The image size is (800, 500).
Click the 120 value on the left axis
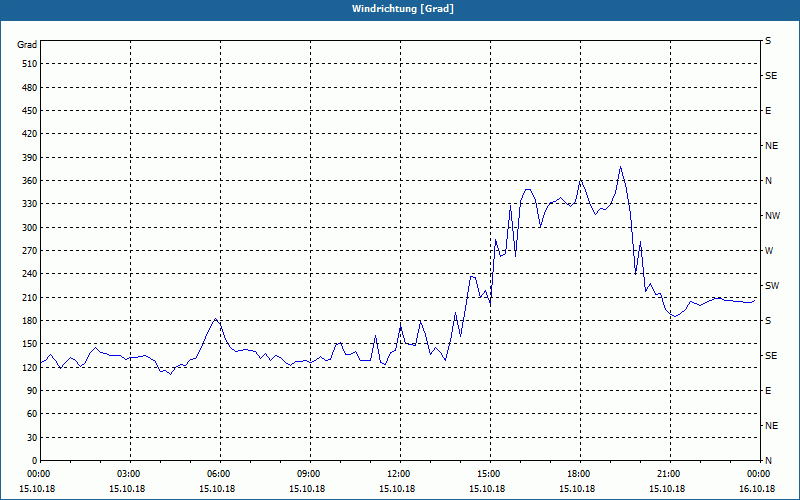pos(30,367)
